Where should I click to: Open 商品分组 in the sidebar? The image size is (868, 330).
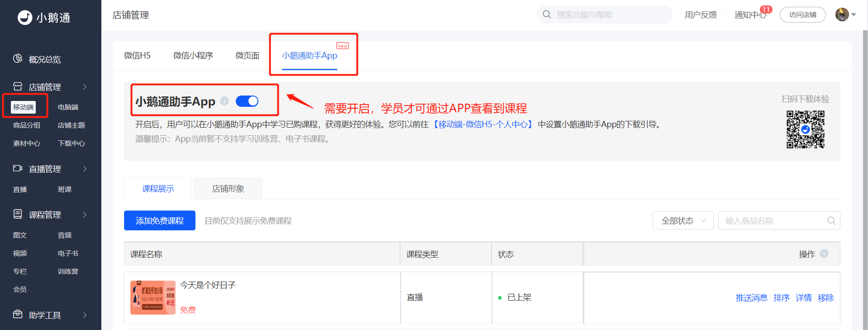click(27, 125)
